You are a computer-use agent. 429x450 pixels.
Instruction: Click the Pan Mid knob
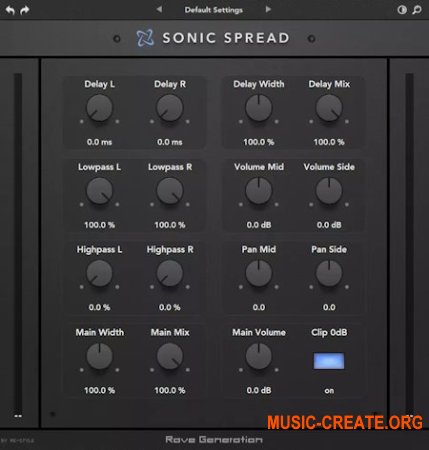259,273
